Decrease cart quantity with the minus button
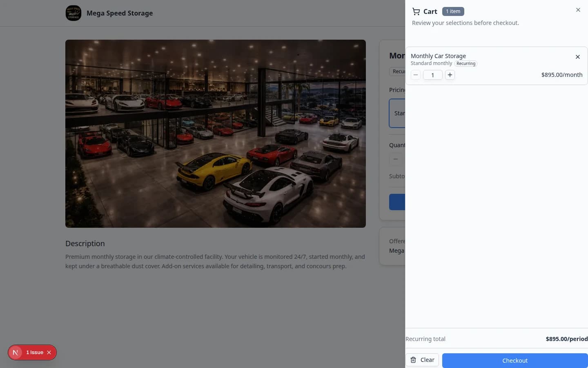 coord(416,75)
